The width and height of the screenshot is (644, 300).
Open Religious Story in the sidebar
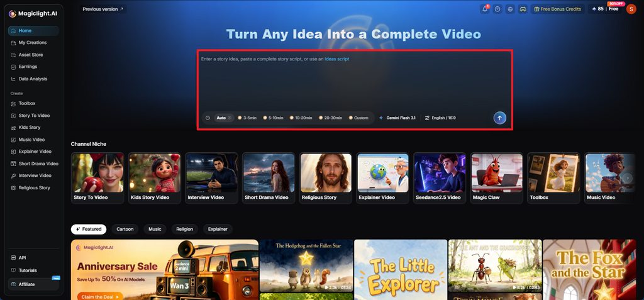tap(33, 188)
